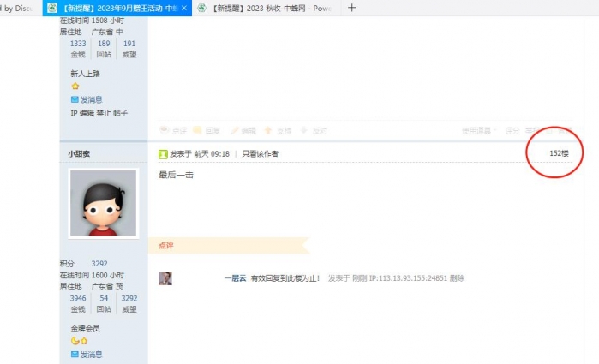Image resolution: width=599 pixels, height=364 pixels.
Task: Click 只看该作者 filter link
Action: click(260, 154)
